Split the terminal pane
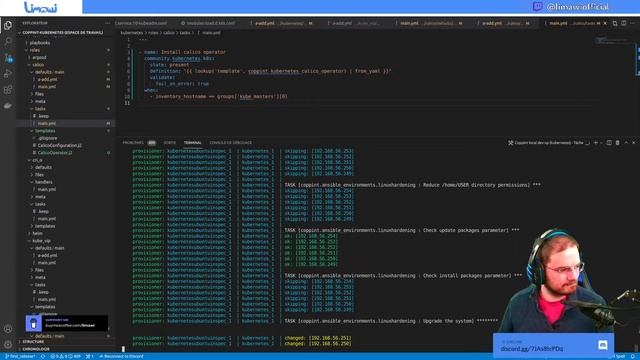The width and height of the screenshot is (640, 360). [x=609, y=143]
